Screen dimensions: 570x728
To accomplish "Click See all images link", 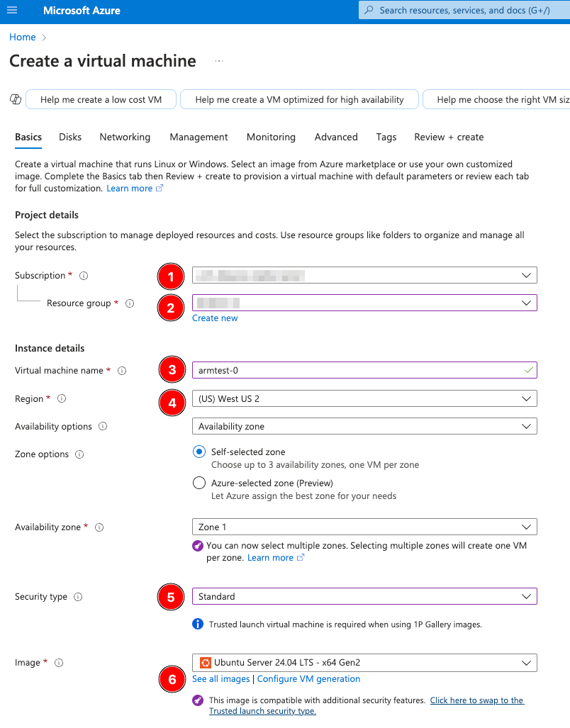I will coord(221,679).
